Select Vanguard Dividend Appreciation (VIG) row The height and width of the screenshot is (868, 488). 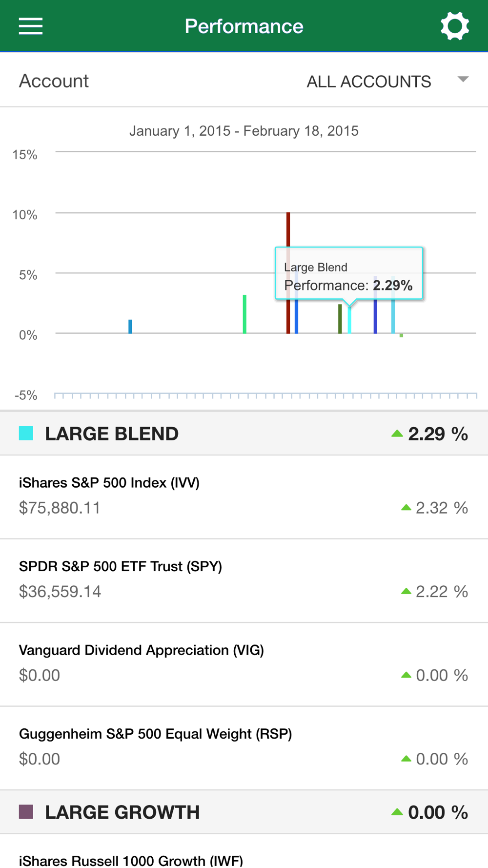(244, 663)
